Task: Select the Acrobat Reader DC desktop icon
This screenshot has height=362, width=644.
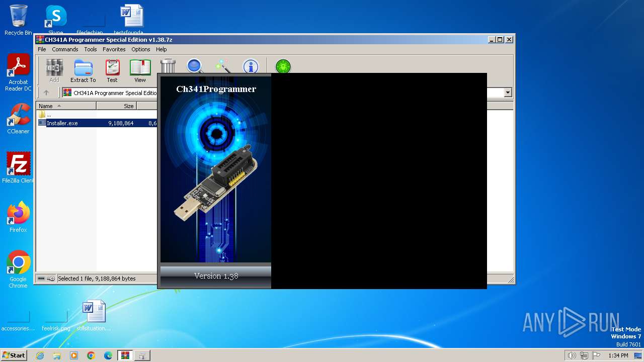Action: 18,73
